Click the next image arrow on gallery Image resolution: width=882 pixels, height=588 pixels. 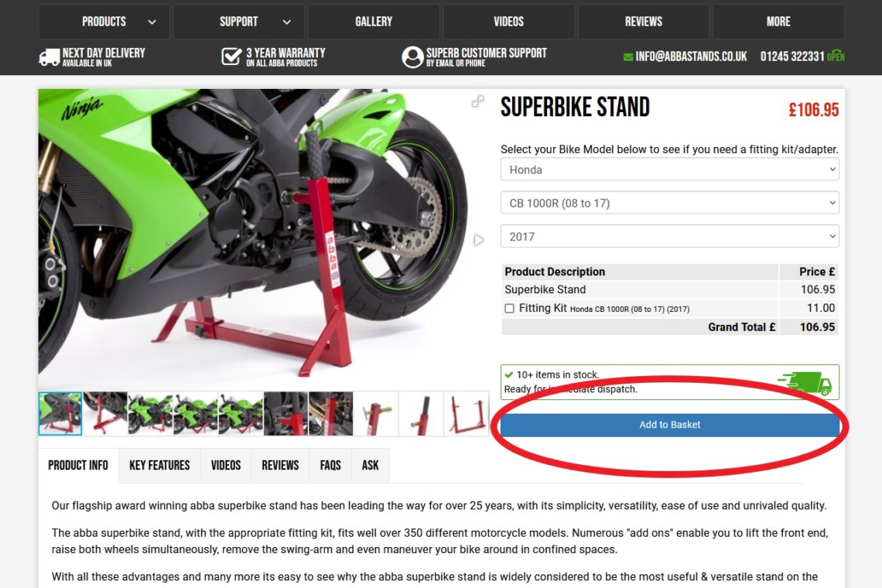click(478, 241)
